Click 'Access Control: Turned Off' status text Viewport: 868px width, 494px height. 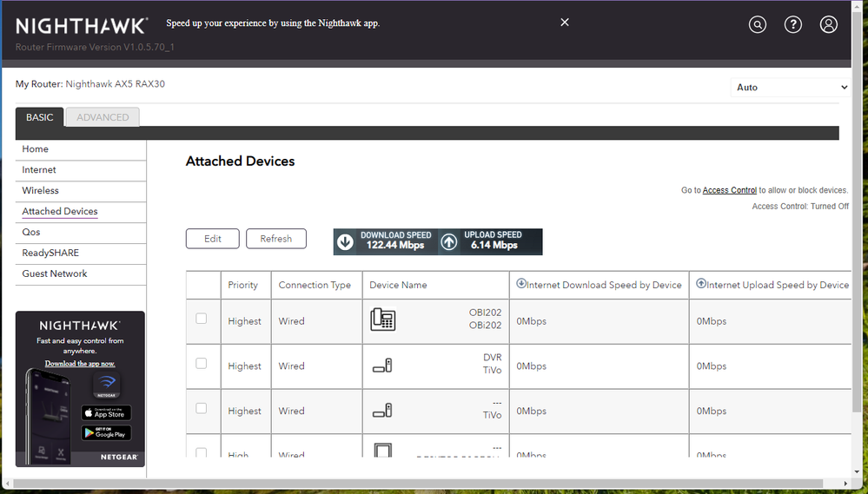tap(800, 207)
